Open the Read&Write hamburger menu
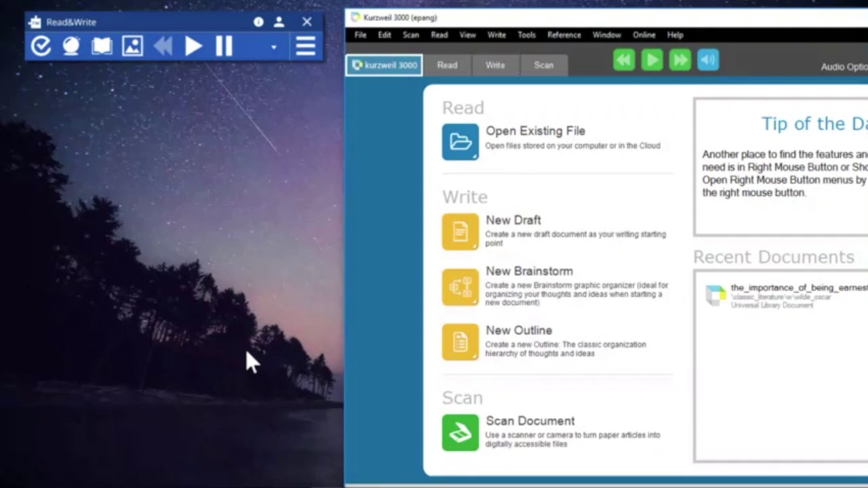The height and width of the screenshot is (488, 868). [306, 46]
